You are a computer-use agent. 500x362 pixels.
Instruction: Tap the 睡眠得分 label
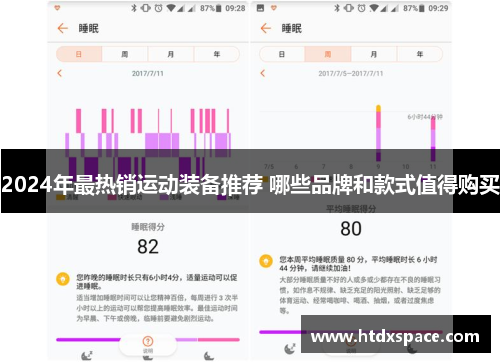148,227
